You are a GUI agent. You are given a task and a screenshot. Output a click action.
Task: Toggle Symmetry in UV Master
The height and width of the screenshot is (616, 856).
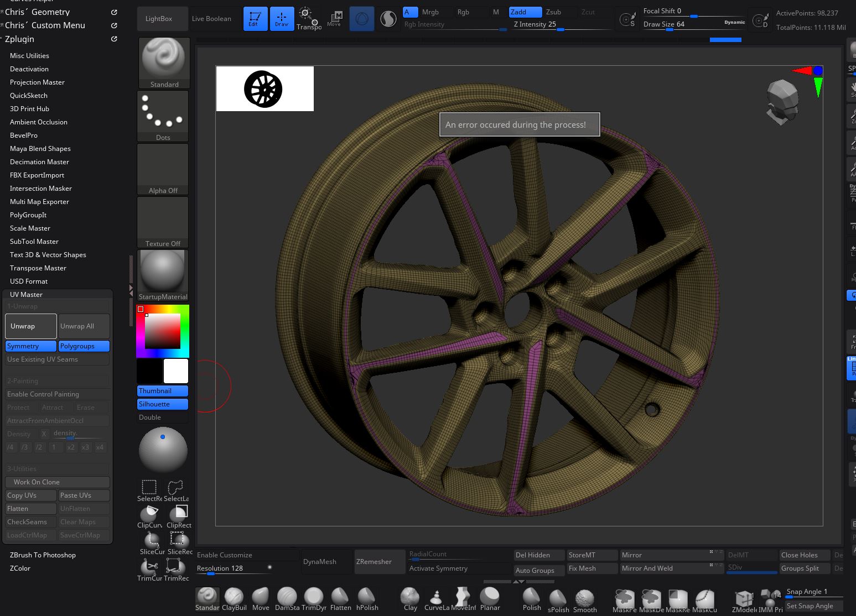pos(31,346)
